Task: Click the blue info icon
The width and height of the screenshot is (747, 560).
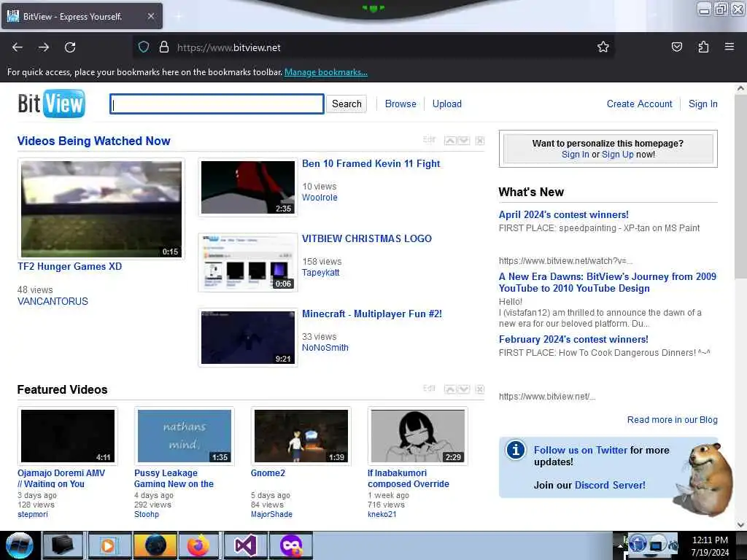Action: (x=516, y=450)
